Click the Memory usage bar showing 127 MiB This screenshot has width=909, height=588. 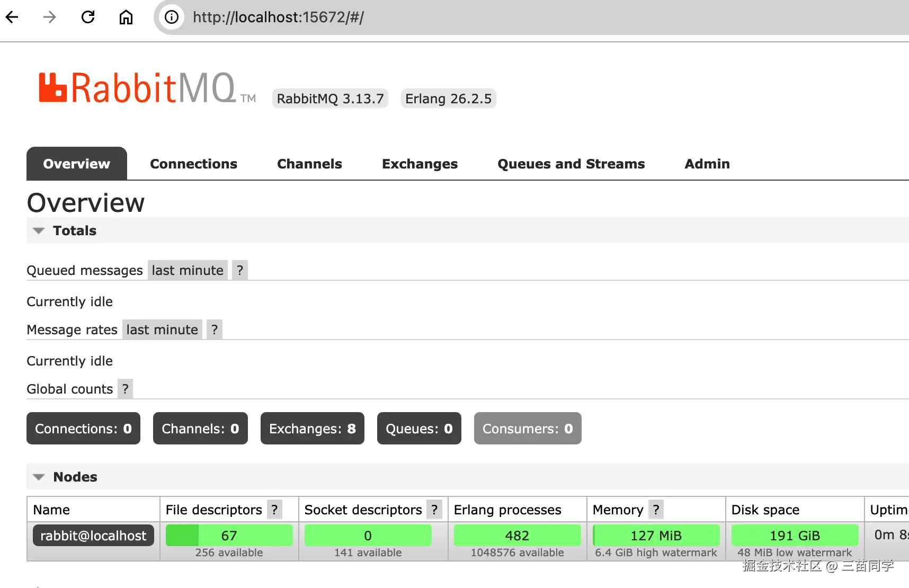[x=656, y=536]
